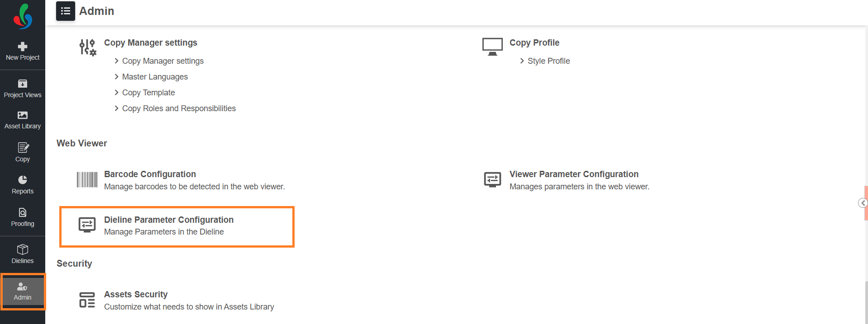Click the Barcode Configuration barcode icon
This screenshot has height=324, width=868.
click(87, 180)
